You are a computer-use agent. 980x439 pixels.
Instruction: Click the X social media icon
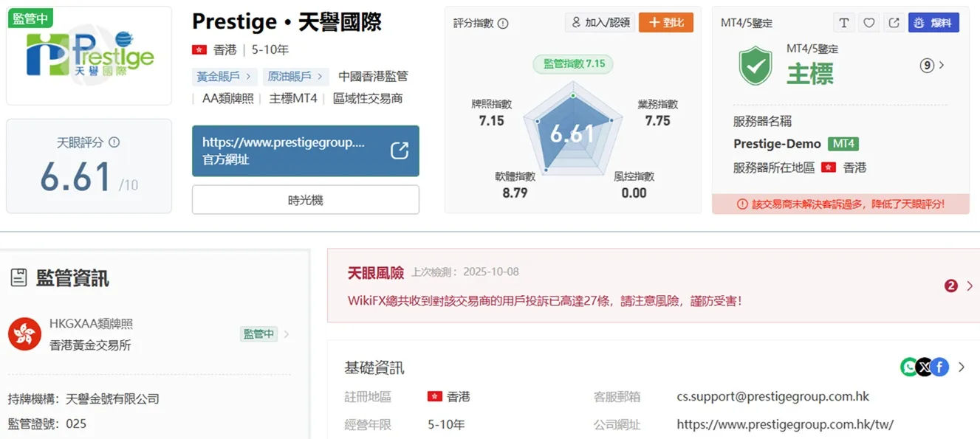(x=925, y=367)
